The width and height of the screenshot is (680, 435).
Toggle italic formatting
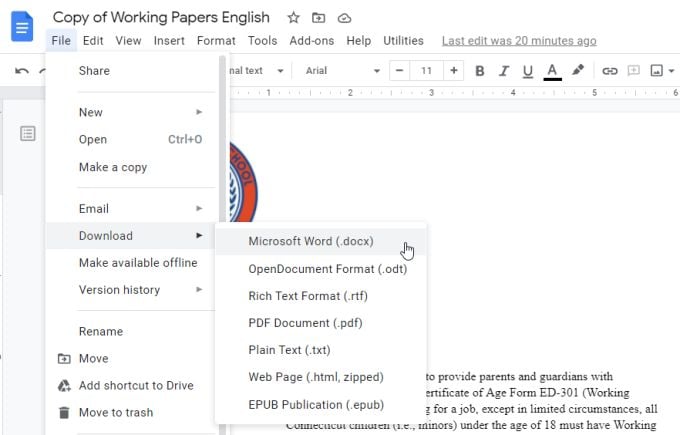tap(503, 71)
